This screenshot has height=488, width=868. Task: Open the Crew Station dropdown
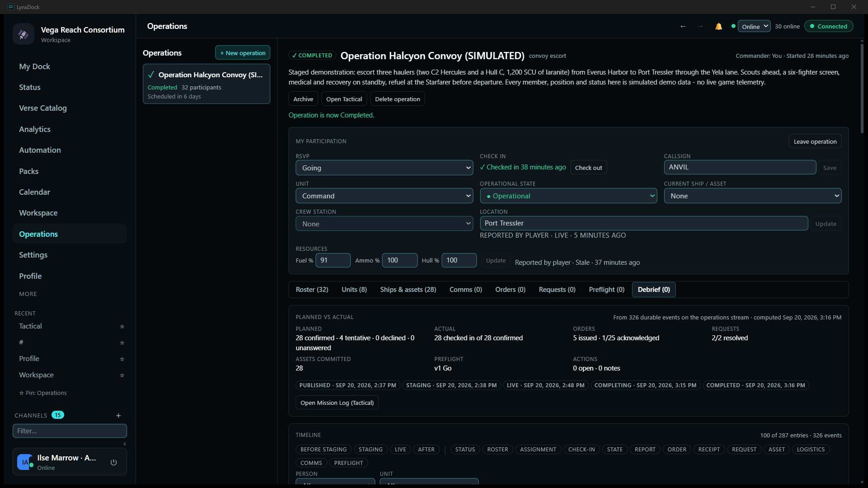coord(384,224)
